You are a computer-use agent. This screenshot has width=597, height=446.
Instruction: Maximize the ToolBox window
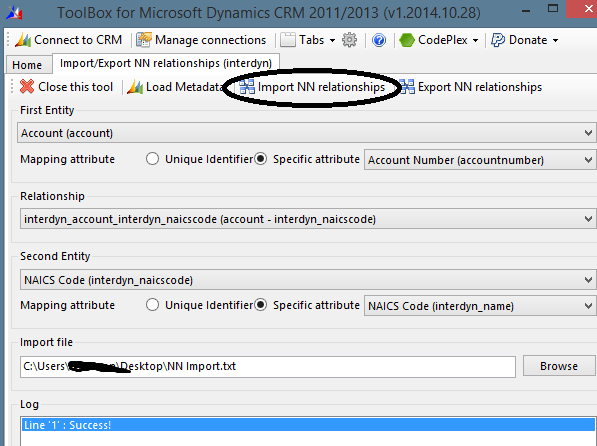552,9
